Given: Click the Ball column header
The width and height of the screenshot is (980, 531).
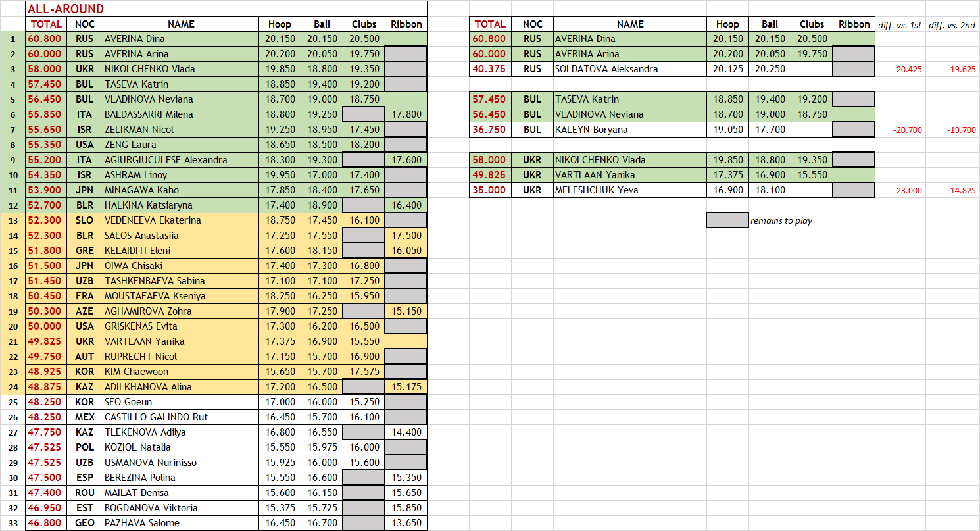Looking at the screenshot, I should [x=322, y=24].
